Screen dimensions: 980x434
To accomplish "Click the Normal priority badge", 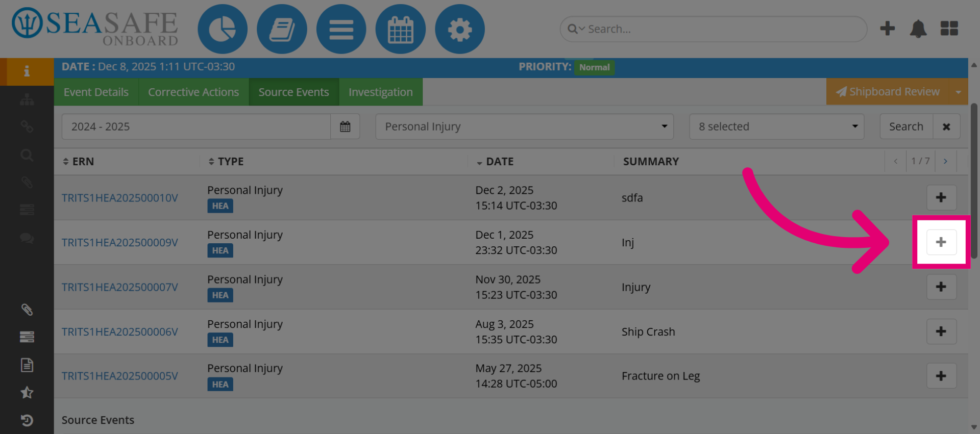I will point(595,67).
